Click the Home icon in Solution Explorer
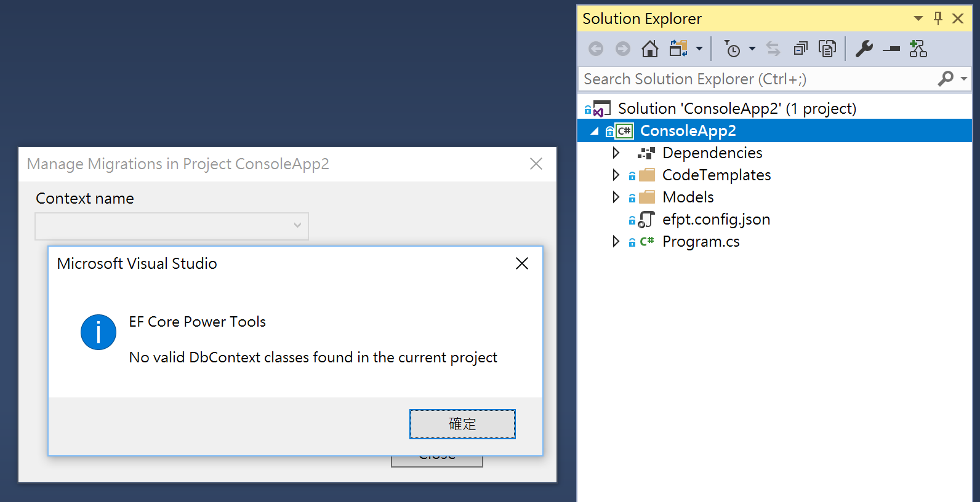Screen dimensions: 980x502 tap(649, 49)
